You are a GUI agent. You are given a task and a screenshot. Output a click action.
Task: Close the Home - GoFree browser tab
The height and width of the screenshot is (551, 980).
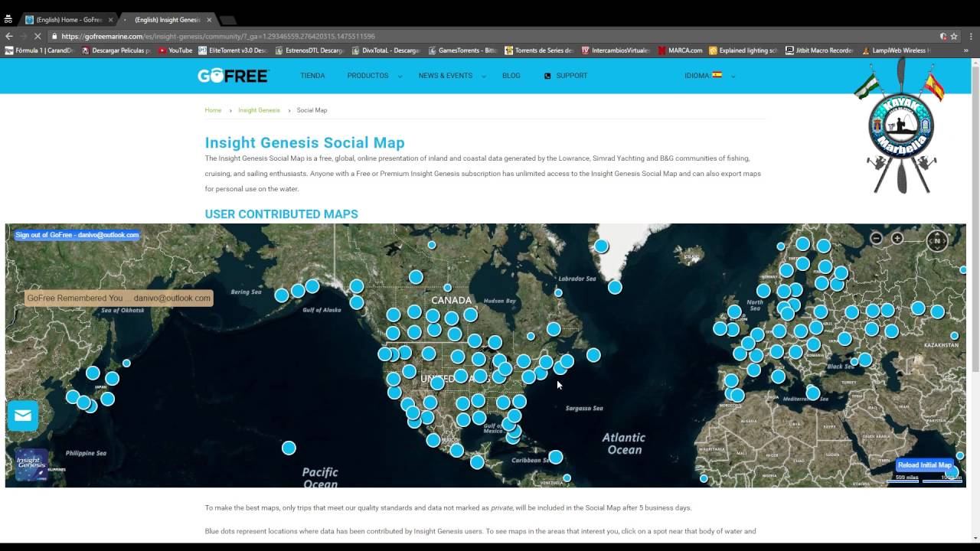pyautogui.click(x=110, y=20)
